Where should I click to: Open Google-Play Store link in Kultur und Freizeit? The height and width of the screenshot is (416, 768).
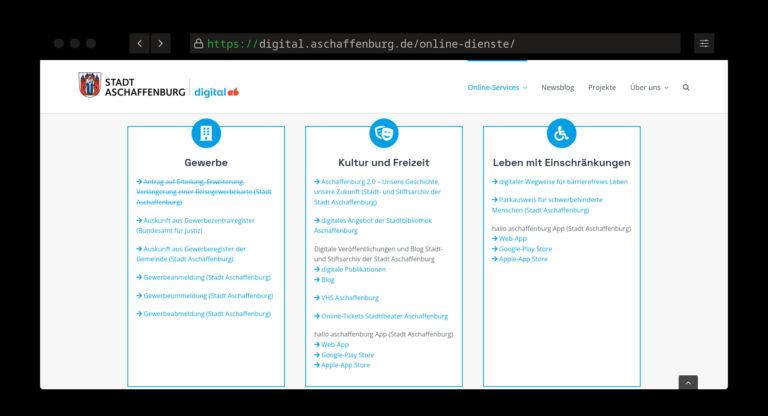coord(344,355)
